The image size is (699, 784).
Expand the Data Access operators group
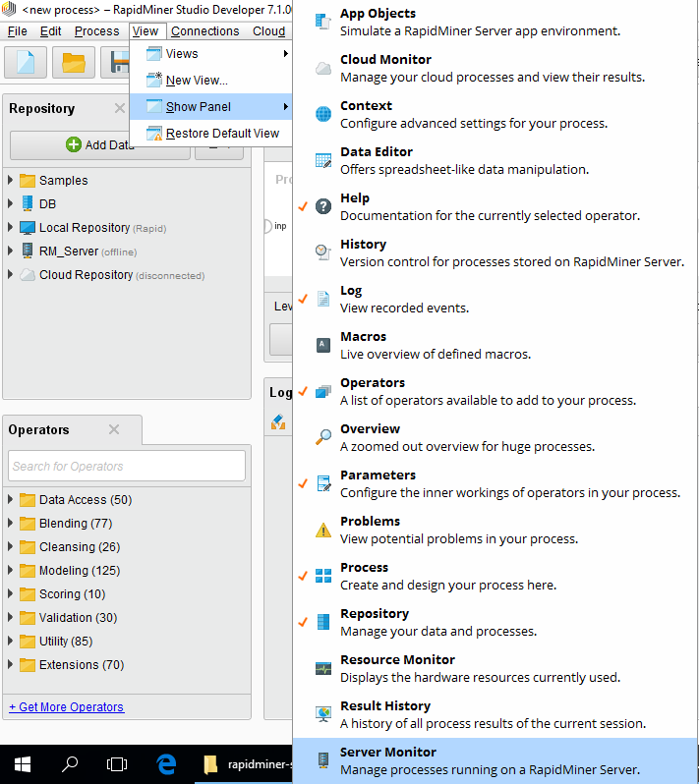11,499
